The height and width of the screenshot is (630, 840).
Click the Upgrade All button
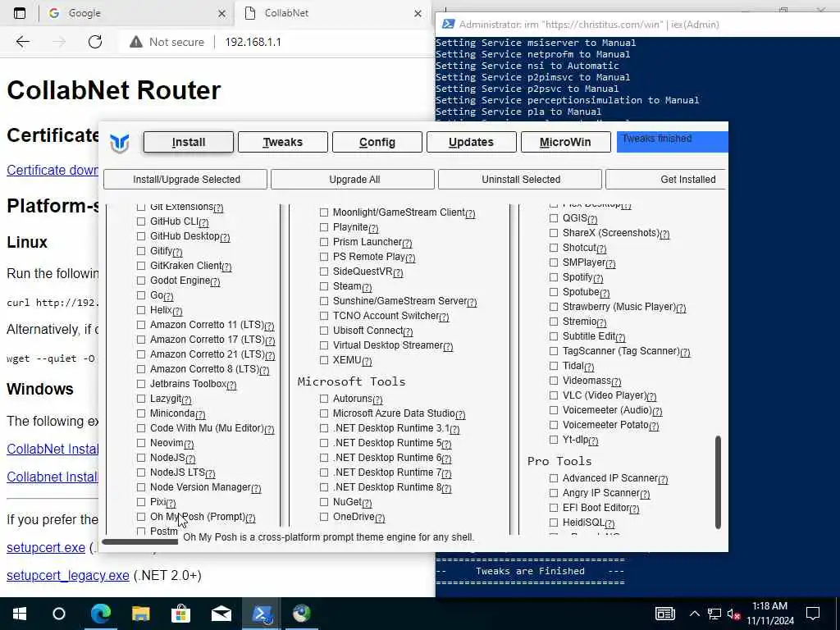tap(353, 180)
